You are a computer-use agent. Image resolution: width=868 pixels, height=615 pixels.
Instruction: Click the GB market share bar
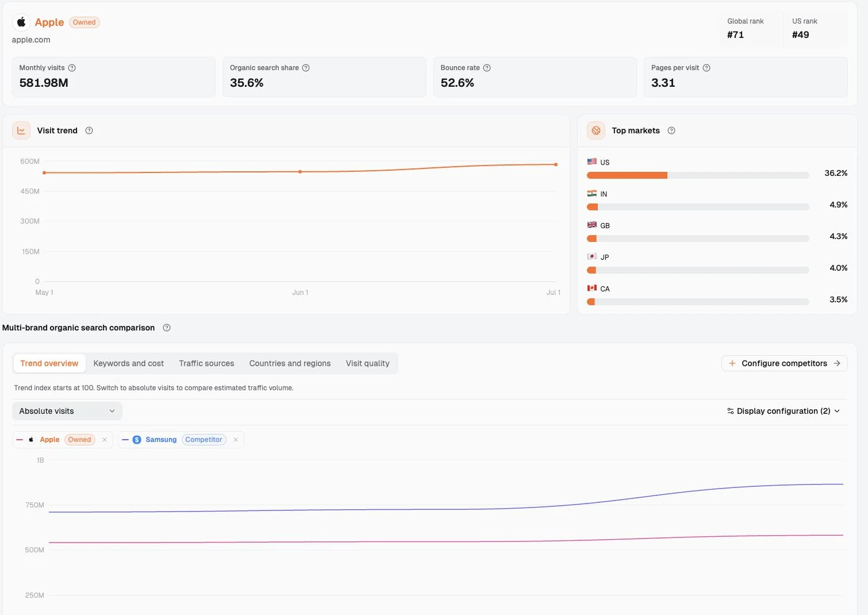(x=698, y=239)
